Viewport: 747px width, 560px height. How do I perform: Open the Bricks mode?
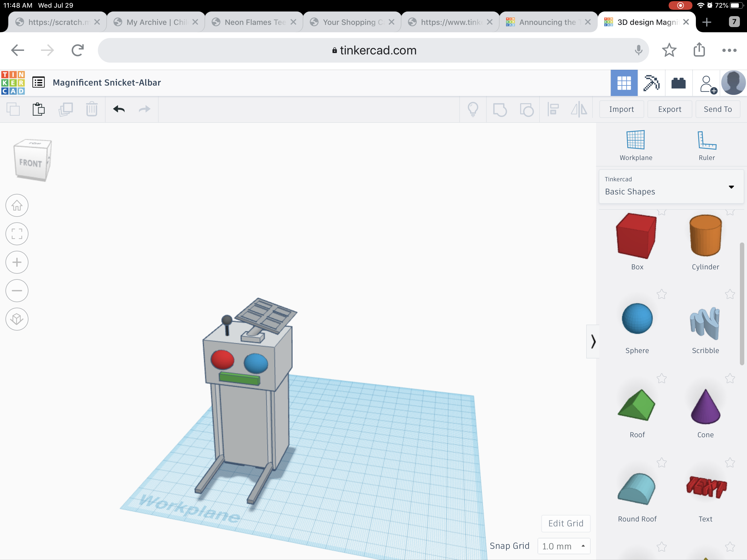pyautogui.click(x=678, y=83)
